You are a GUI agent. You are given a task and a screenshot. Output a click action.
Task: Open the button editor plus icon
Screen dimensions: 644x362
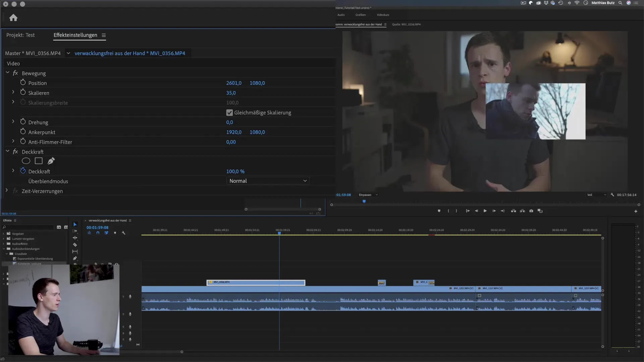pos(636,211)
